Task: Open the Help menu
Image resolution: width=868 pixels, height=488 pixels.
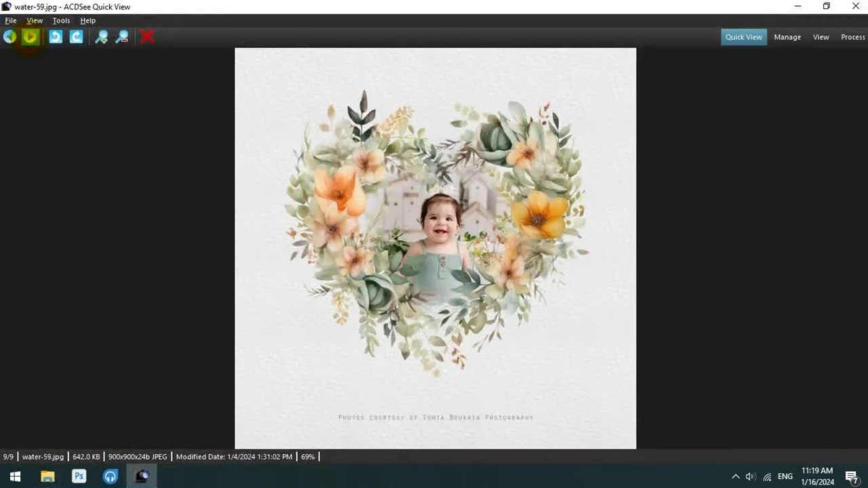Action: (87, 20)
